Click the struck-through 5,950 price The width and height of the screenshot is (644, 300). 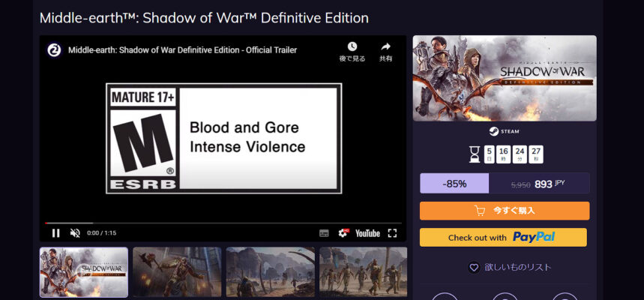pyautogui.click(x=520, y=185)
